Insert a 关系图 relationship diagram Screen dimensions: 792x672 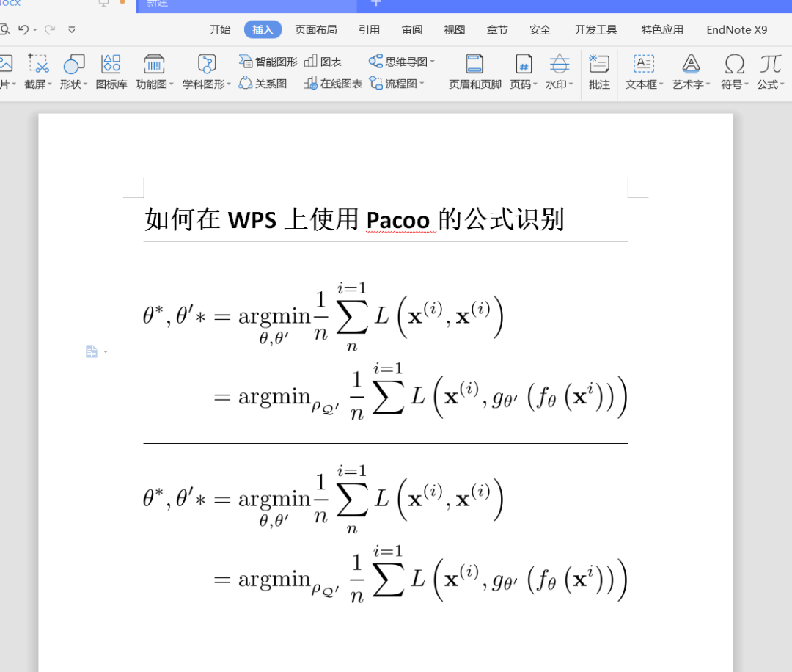(263, 84)
